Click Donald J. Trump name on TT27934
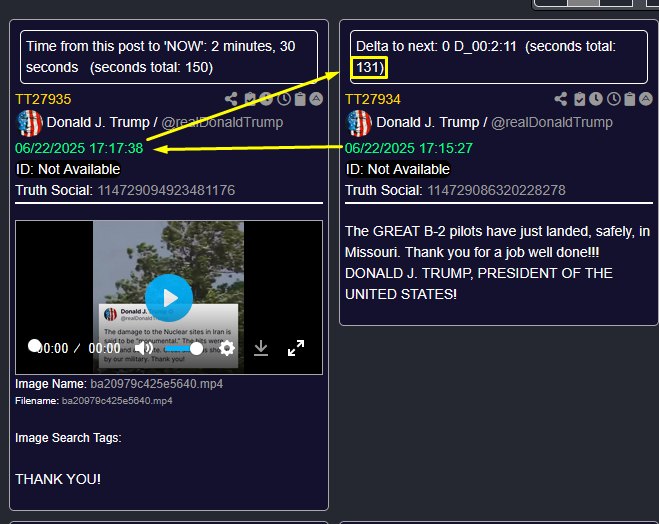 [427, 122]
